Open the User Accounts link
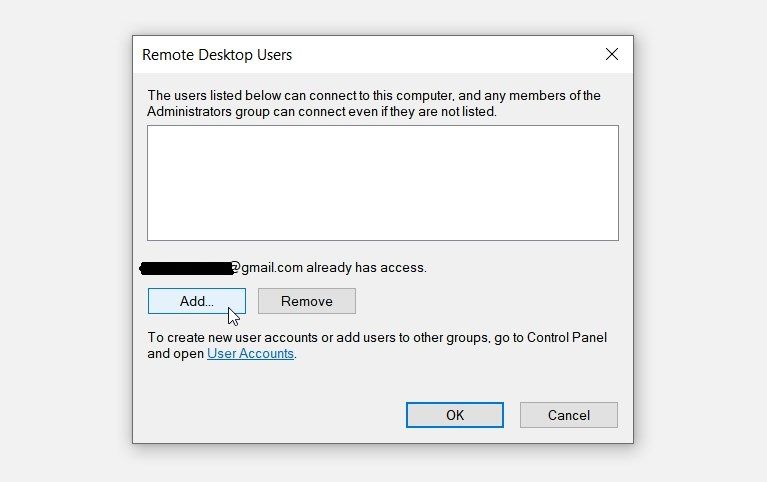This screenshot has width=767, height=482. (x=251, y=353)
